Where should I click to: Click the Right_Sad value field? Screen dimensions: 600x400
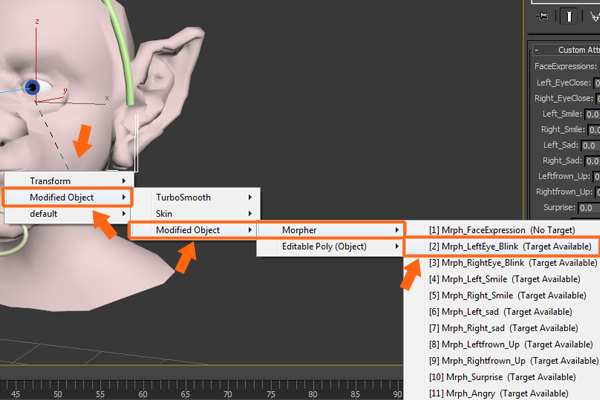point(592,161)
